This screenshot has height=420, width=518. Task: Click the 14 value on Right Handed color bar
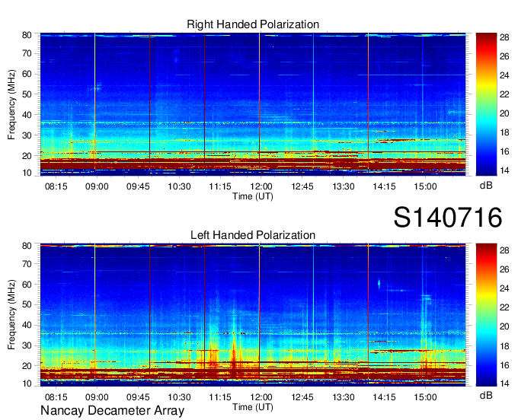click(504, 170)
